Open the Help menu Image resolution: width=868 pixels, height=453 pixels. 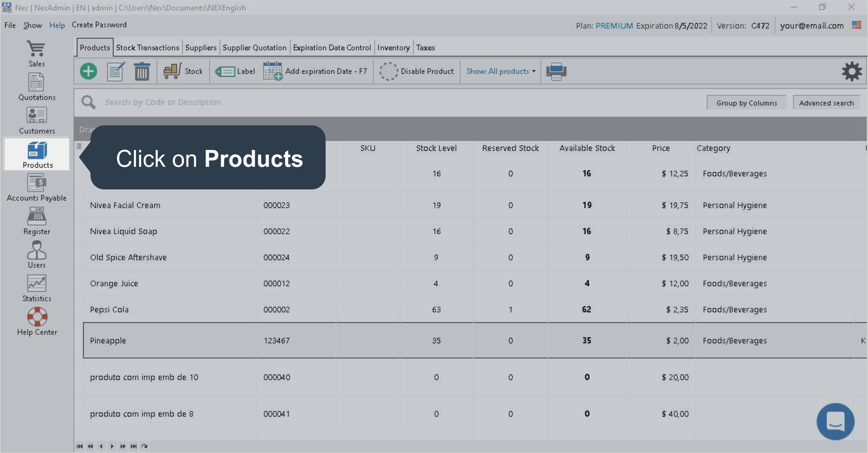[57, 25]
